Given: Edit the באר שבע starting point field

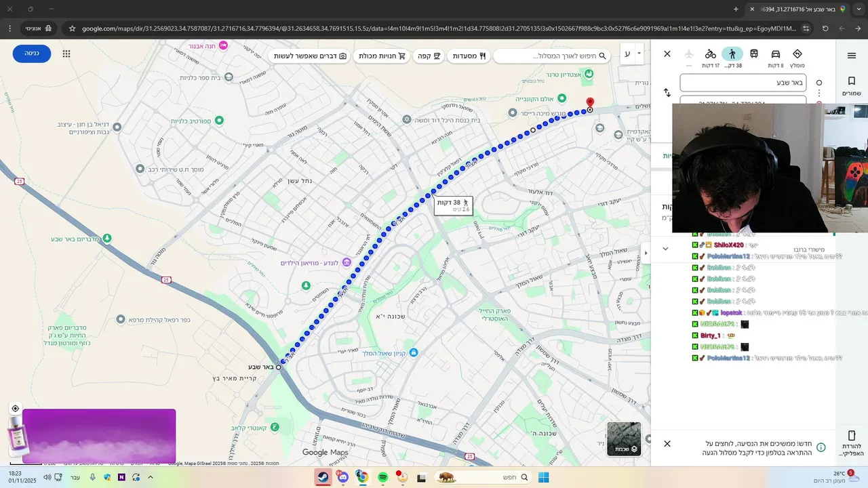Looking at the screenshot, I should click(x=743, y=83).
